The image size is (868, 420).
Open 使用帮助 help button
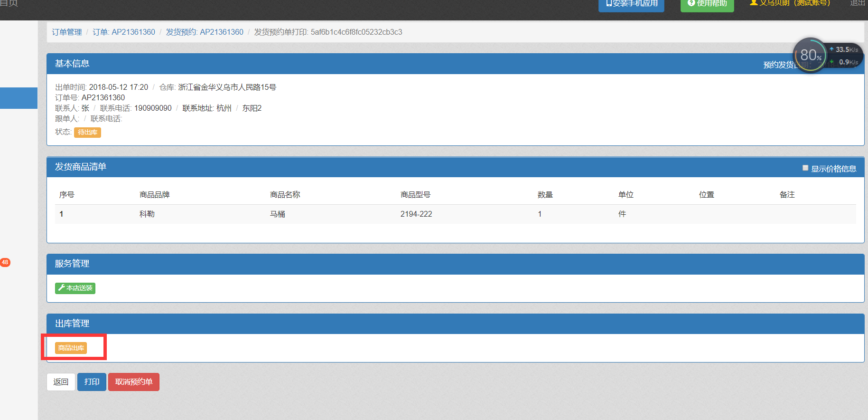pyautogui.click(x=707, y=4)
